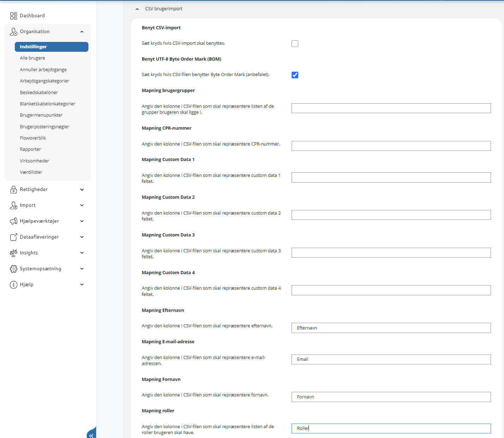
Task: Open Rapporter link
Action: [x=30, y=149]
